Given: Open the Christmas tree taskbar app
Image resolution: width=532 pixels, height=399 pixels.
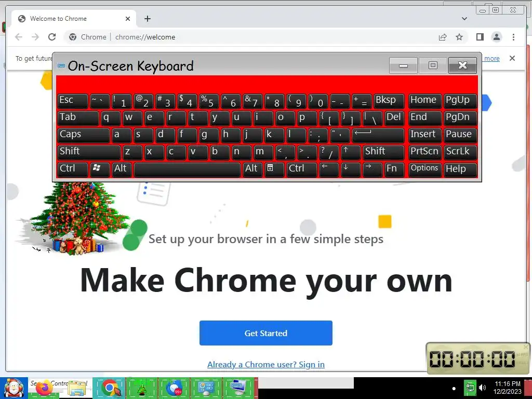Looking at the screenshot, I should [141, 388].
